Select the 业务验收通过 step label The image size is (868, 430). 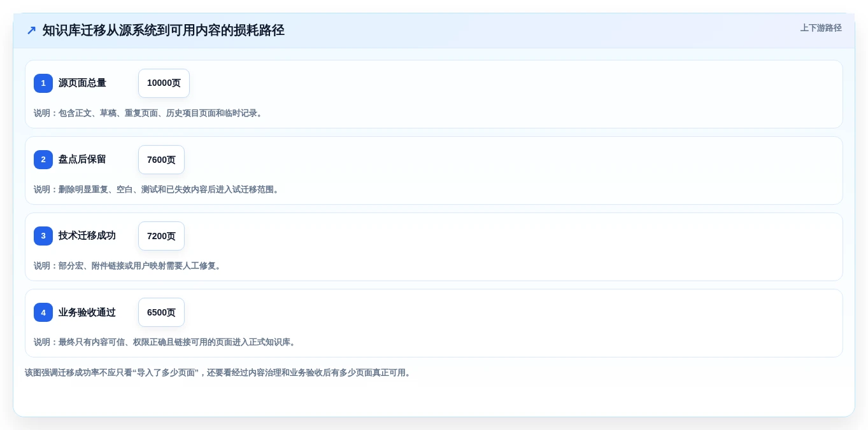click(87, 312)
